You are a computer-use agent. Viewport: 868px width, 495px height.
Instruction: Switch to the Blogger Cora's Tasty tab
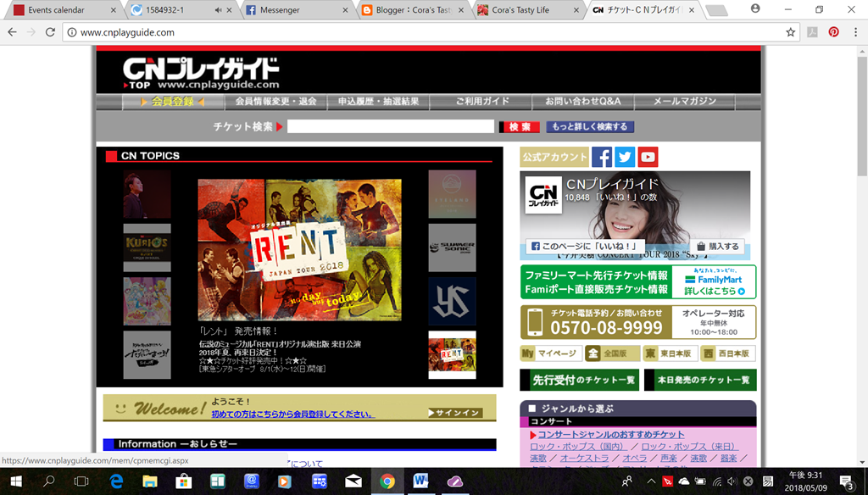412,10
